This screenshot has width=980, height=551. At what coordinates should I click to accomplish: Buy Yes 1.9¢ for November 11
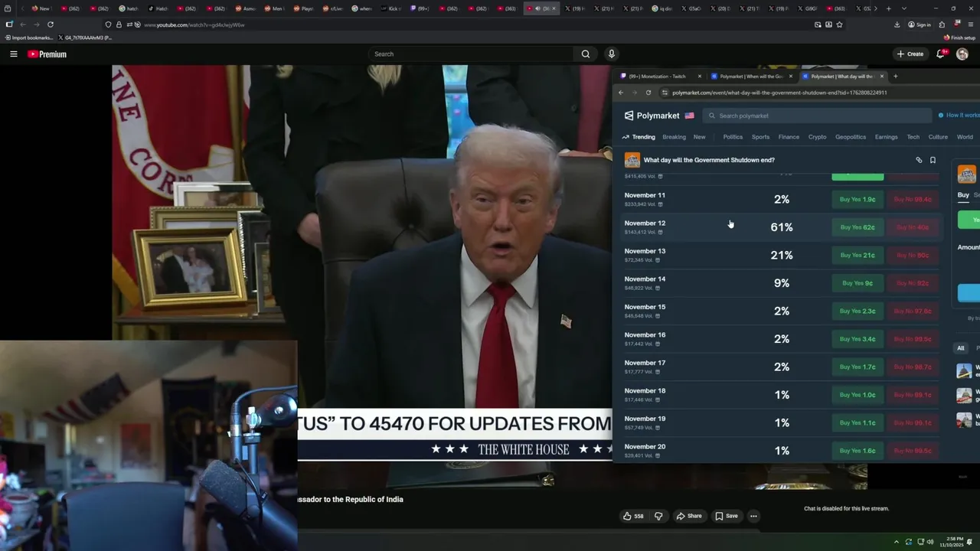[857, 199]
